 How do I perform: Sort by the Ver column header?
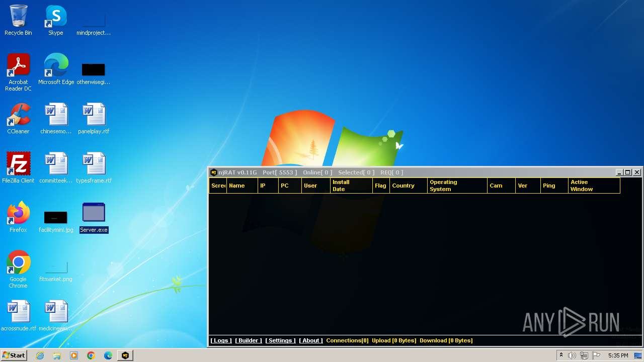point(528,186)
